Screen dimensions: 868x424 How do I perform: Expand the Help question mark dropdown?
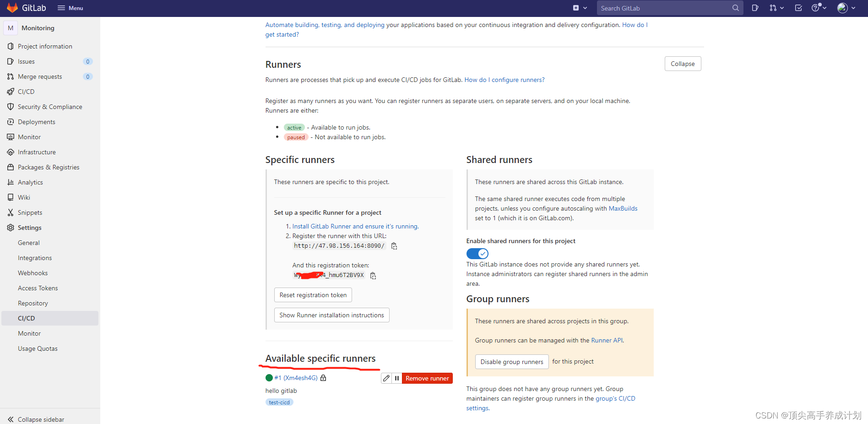click(x=819, y=8)
